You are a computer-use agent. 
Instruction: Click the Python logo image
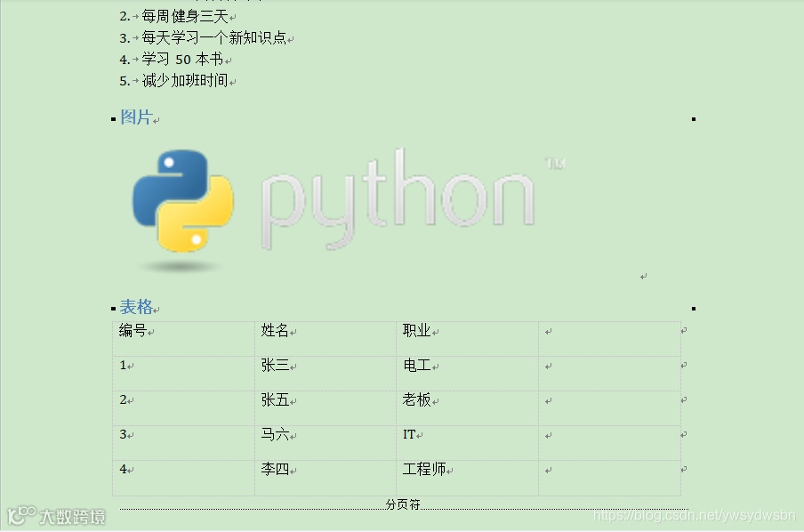(x=348, y=209)
